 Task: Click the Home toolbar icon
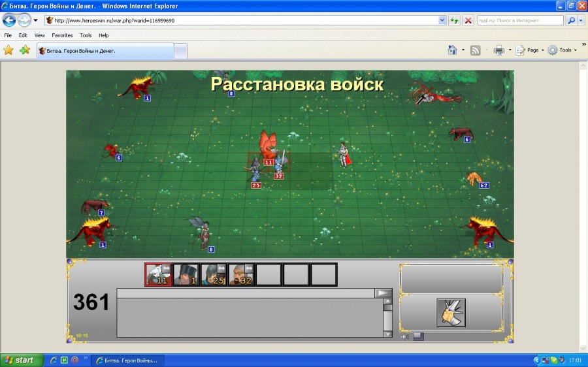452,50
